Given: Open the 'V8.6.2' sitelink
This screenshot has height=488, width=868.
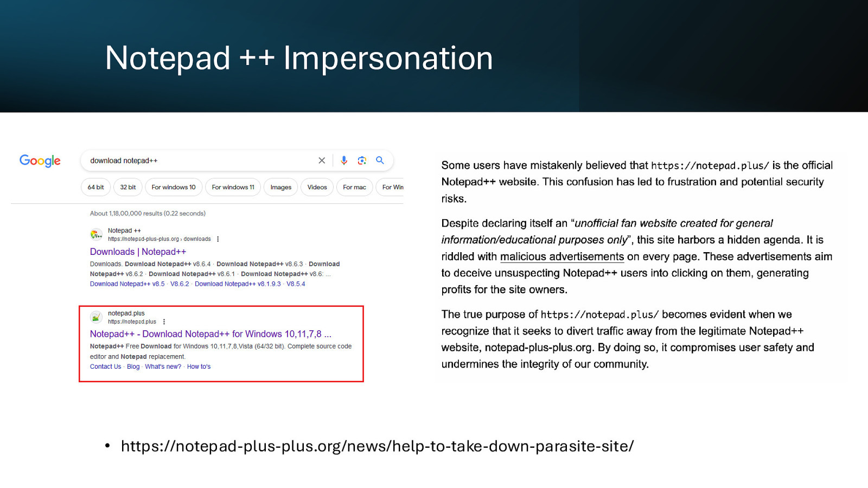Looking at the screenshot, I should pyautogui.click(x=180, y=284).
